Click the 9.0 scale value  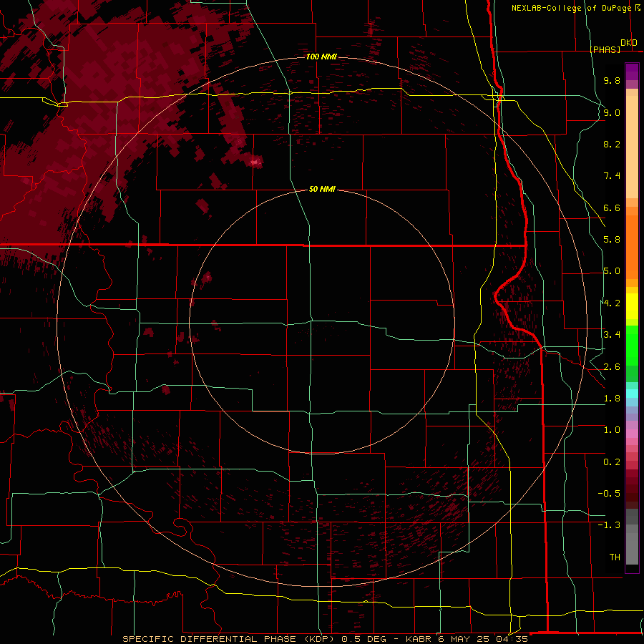612,112
